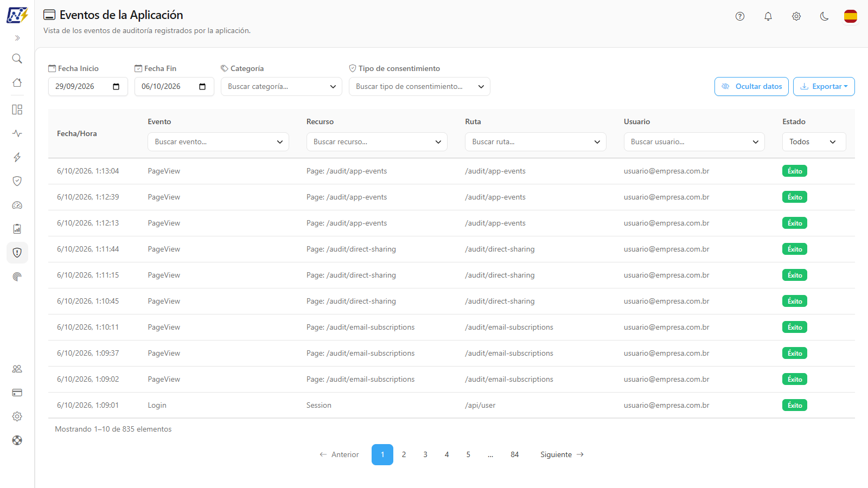868x488 pixels.
Task: Open the sidebar search icon
Action: pyautogui.click(x=17, y=59)
